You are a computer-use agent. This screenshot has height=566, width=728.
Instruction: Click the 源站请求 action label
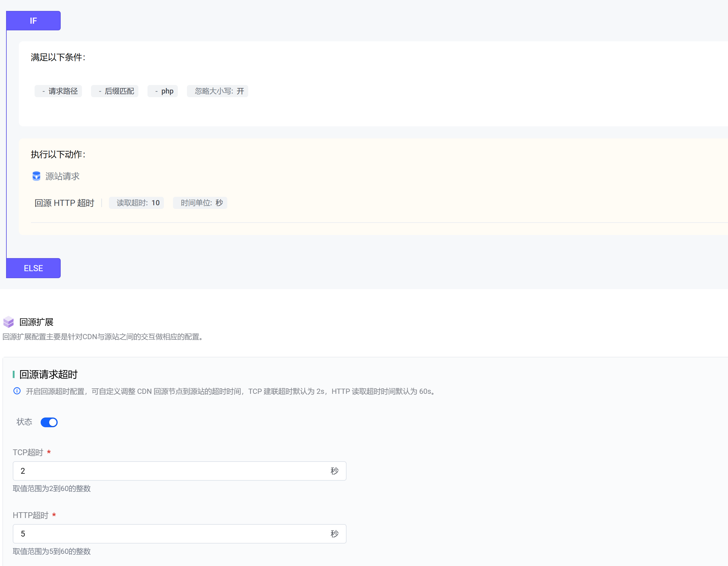click(62, 176)
